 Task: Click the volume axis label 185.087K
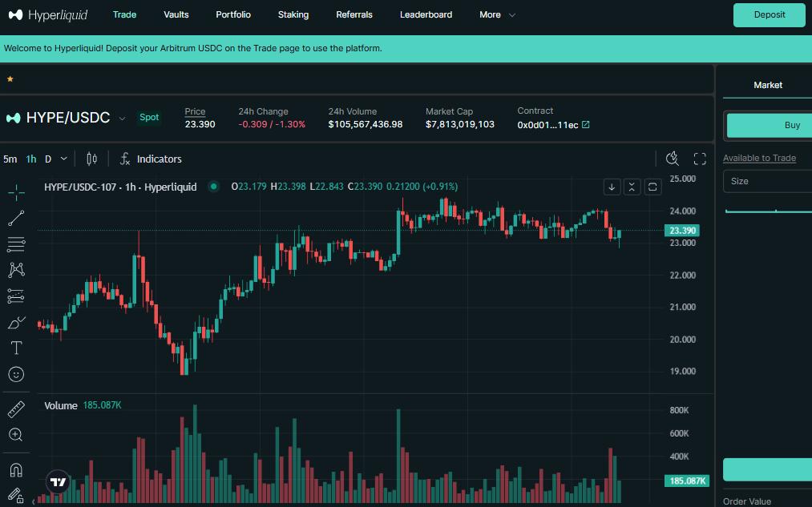point(687,481)
